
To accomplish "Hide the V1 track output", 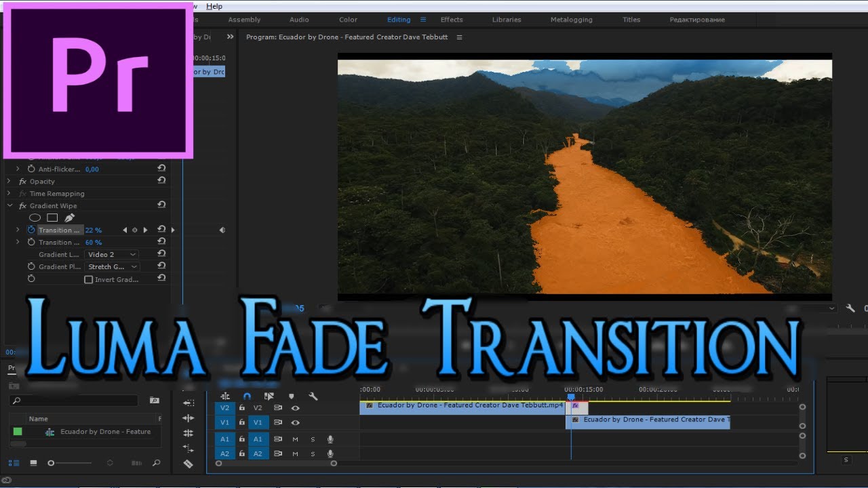I will pyautogui.click(x=295, y=423).
